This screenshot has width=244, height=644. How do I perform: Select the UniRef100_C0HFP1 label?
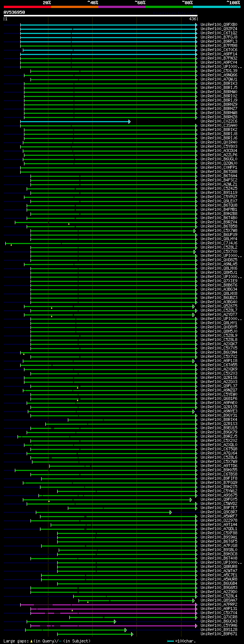(219, 168)
